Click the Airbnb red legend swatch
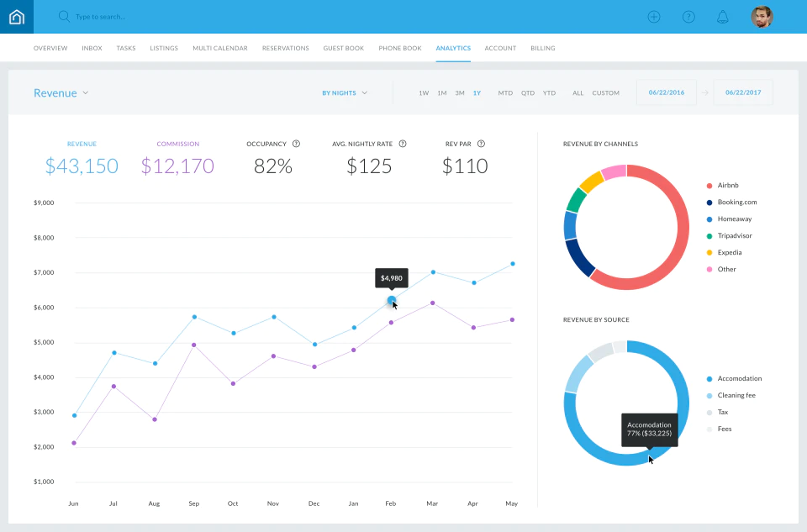Image resolution: width=807 pixels, height=532 pixels. click(x=709, y=186)
